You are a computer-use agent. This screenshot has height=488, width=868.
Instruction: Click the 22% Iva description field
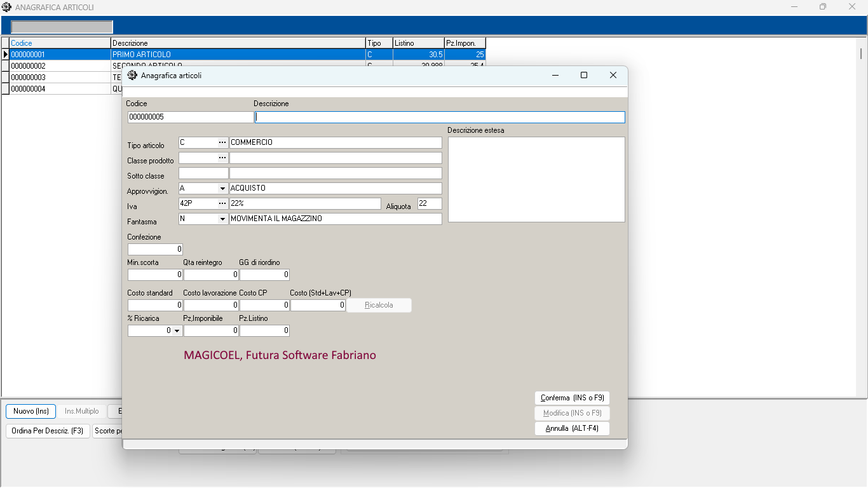tap(305, 203)
